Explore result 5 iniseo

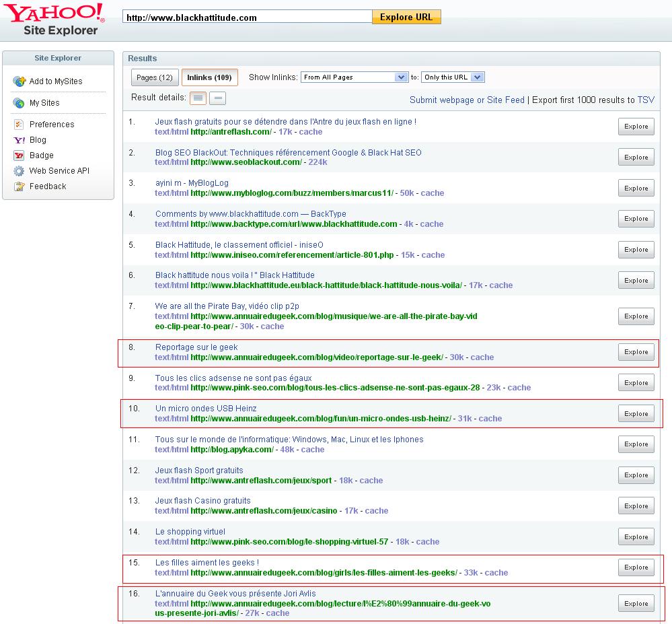[636, 250]
